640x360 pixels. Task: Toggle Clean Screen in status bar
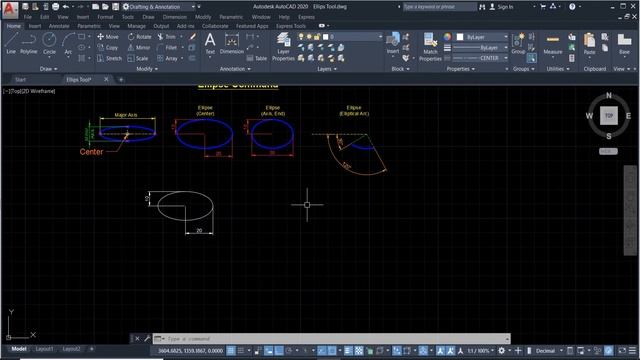pos(622,351)
